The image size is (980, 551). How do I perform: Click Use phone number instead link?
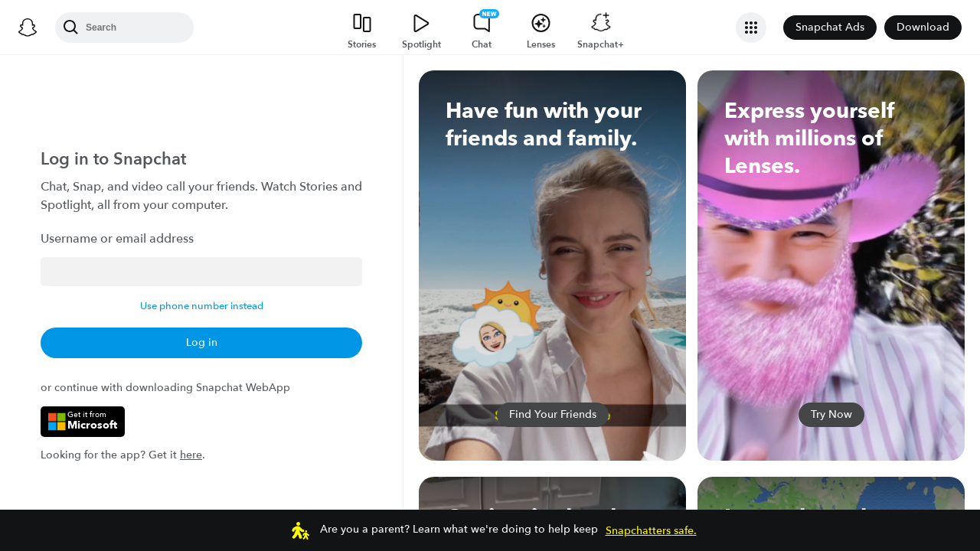click(x=201, y=306)
